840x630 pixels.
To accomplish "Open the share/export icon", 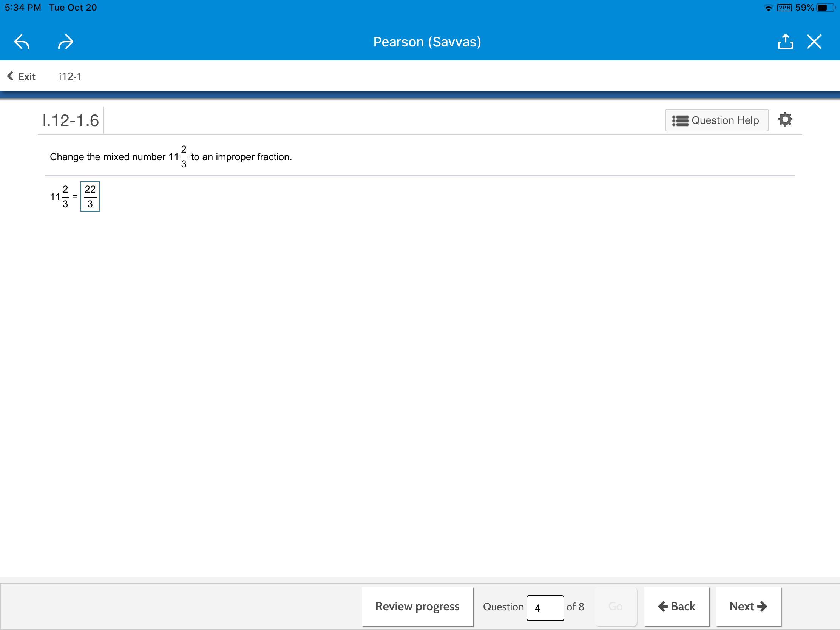I will pos(785,42).
